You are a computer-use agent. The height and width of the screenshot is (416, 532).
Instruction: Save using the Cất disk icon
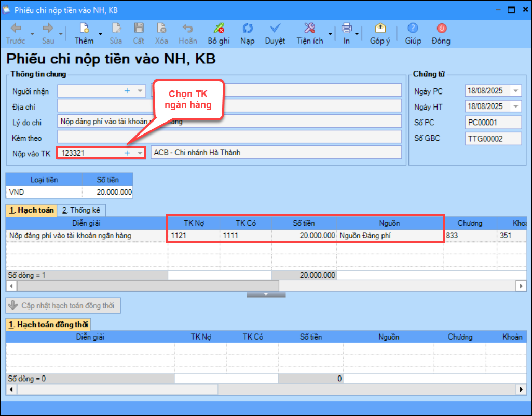[139, 28]
